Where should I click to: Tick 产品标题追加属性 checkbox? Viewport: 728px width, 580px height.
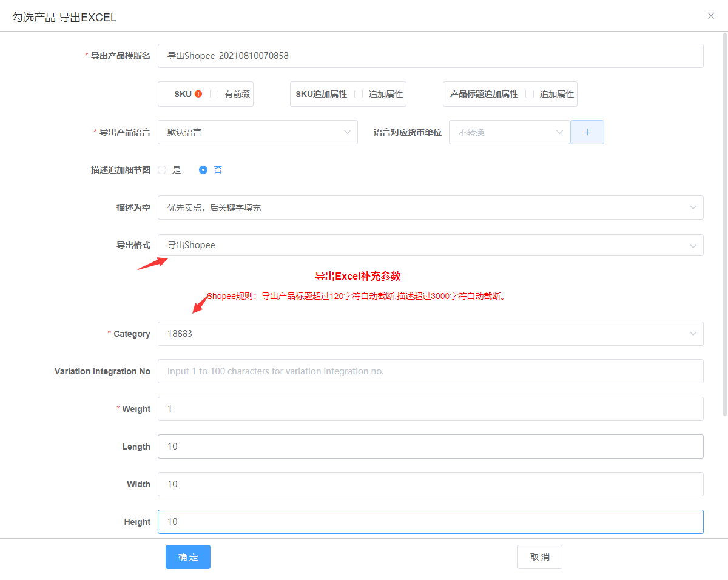(x=530, y=94)
